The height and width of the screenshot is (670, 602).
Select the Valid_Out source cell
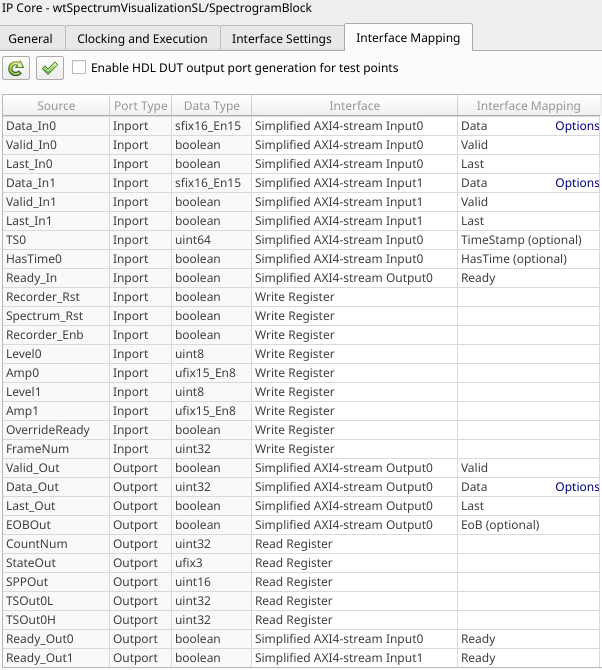click(x=56, y=467)
